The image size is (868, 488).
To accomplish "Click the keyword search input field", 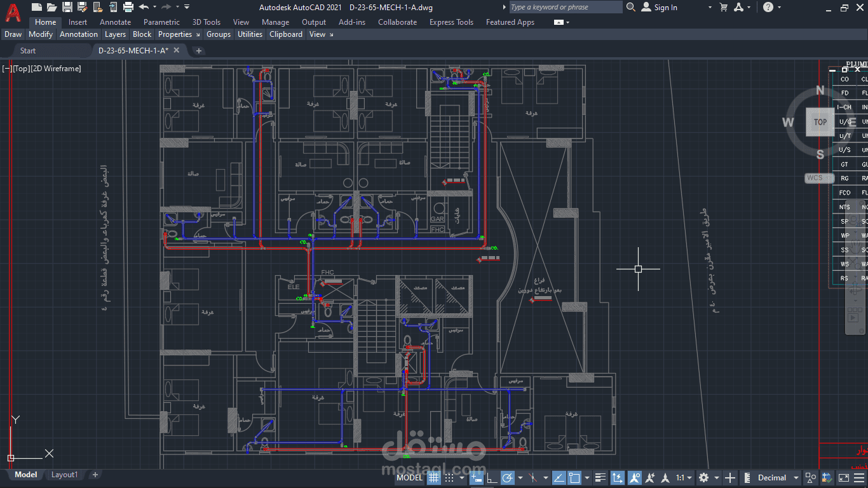I will (x=565, y=7).
